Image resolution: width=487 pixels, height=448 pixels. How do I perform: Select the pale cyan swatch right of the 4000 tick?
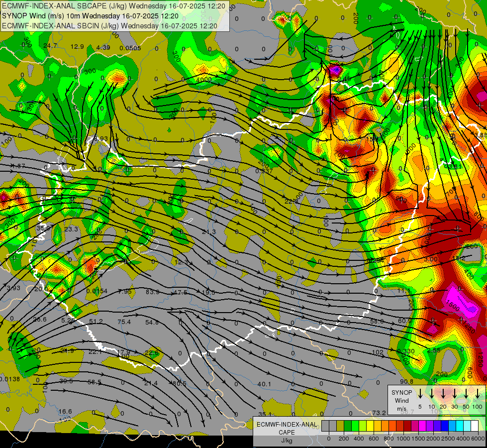(467, 426)
